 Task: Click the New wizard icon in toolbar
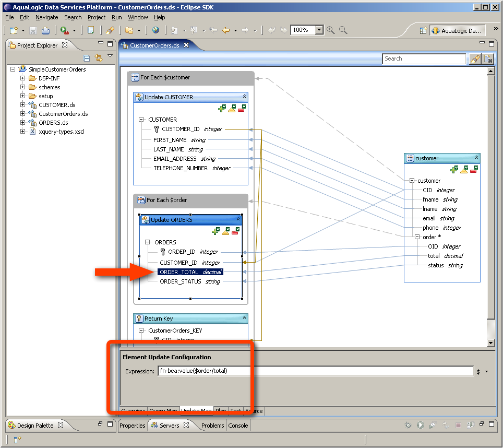click(14, 30)
